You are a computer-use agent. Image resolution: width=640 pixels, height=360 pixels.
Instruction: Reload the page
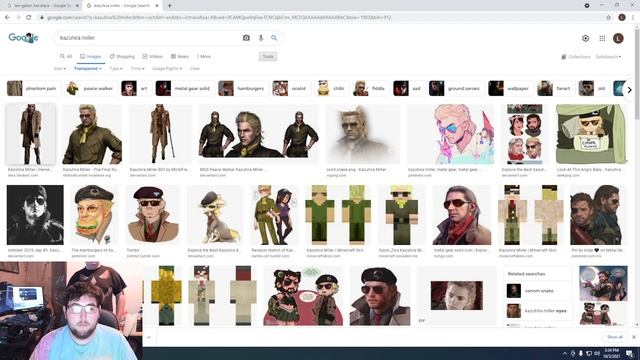point(29,17)
